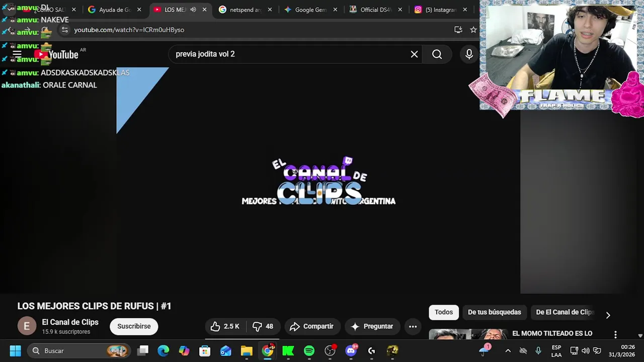Screen dimensions: 644x362
Task: Open the Kick app on the taskbar
Action: [x=288, y=350]
